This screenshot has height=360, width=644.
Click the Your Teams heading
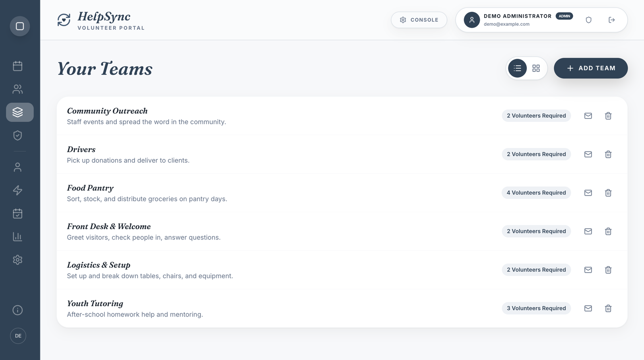[105, 68]
